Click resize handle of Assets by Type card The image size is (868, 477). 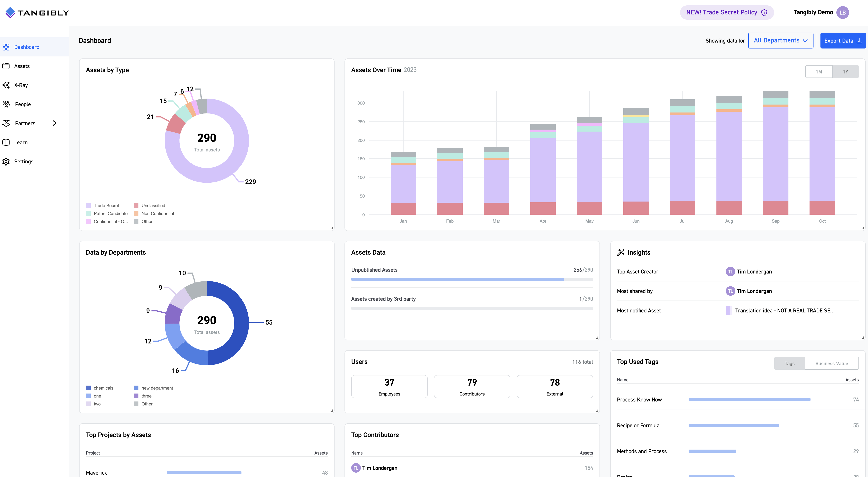click(332, 228)
